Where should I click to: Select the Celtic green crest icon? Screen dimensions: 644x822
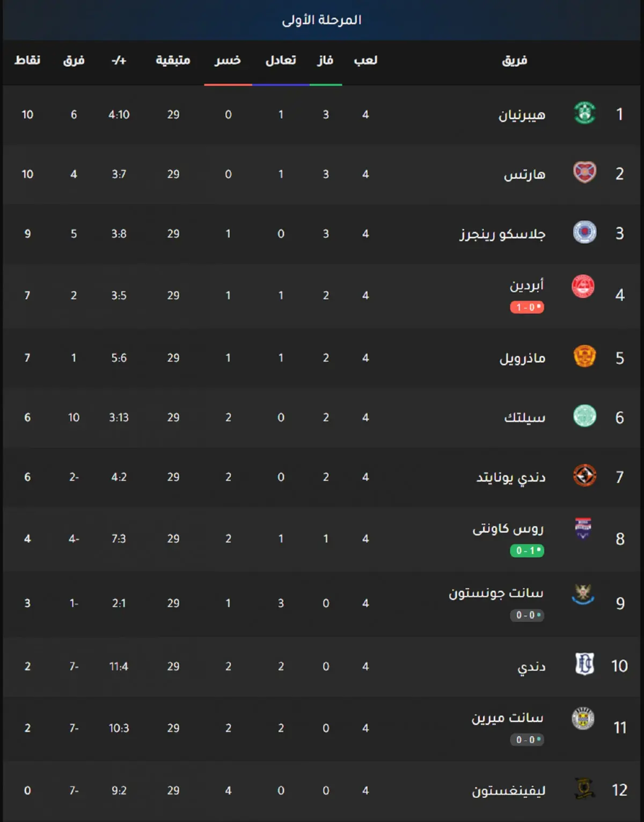pyautogui.click(x=584, y=416)
